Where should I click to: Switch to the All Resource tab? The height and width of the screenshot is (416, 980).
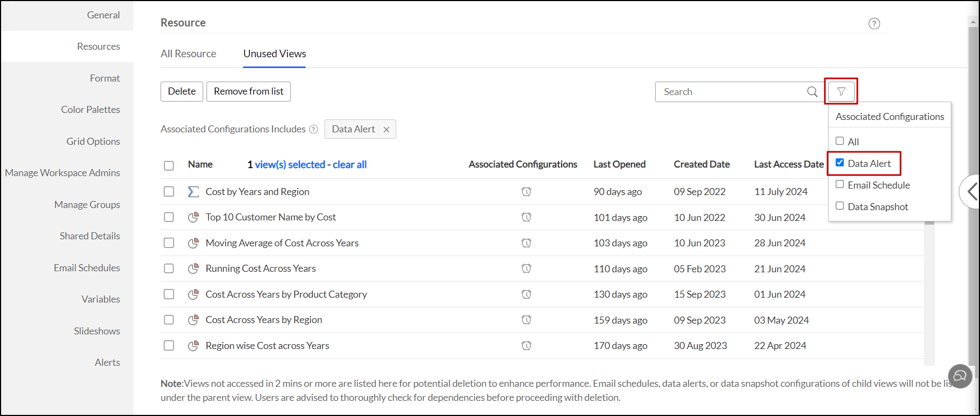(x=188, y=53)
